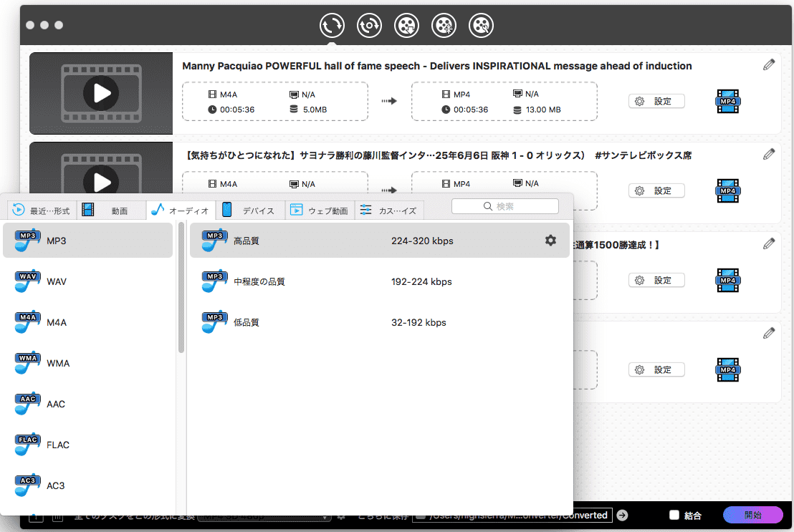
Task: Open MP4 format icon for 藤川監督 item
Action: click(x=727, y=191)
